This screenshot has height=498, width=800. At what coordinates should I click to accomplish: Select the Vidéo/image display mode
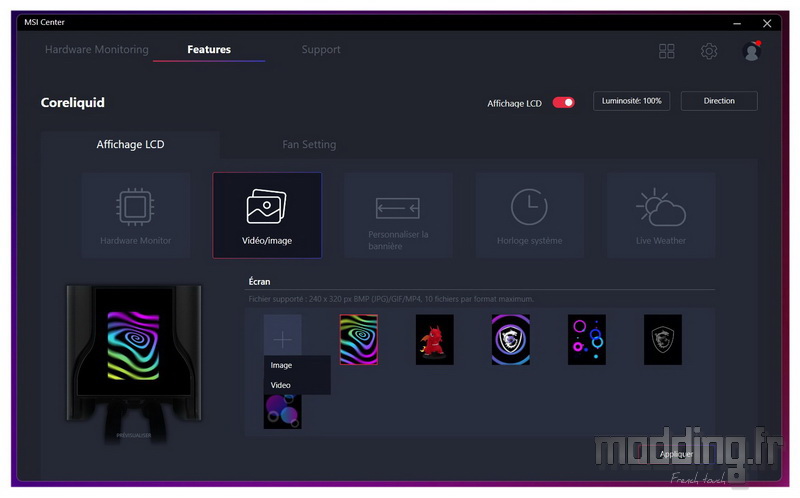tap(267, 215)
